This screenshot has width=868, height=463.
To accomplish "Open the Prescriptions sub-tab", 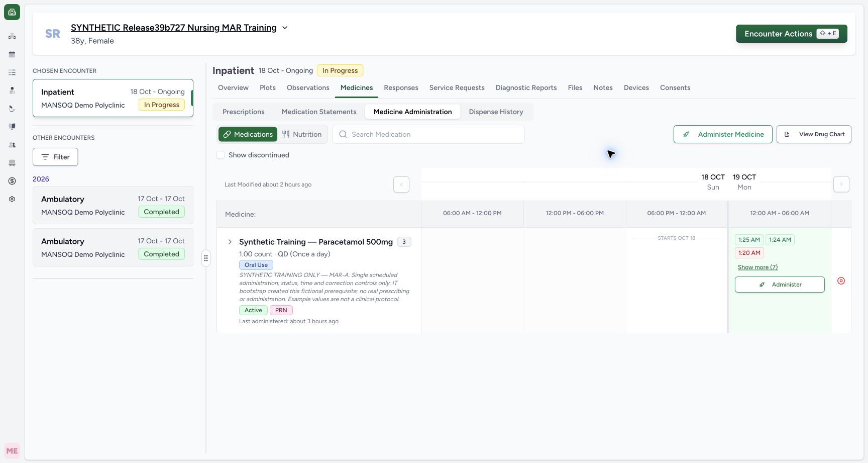I will [244, 112].
